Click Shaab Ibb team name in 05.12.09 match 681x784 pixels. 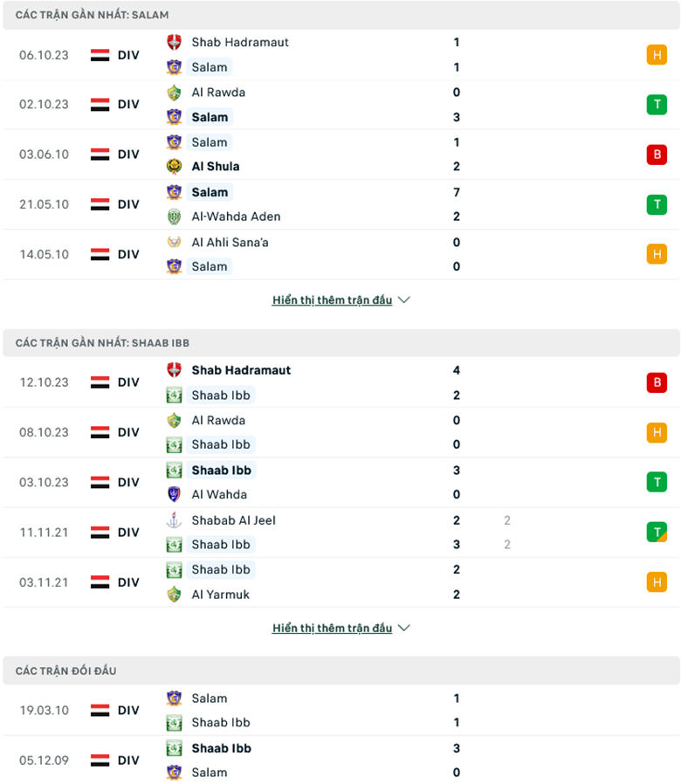click(221, 748)
